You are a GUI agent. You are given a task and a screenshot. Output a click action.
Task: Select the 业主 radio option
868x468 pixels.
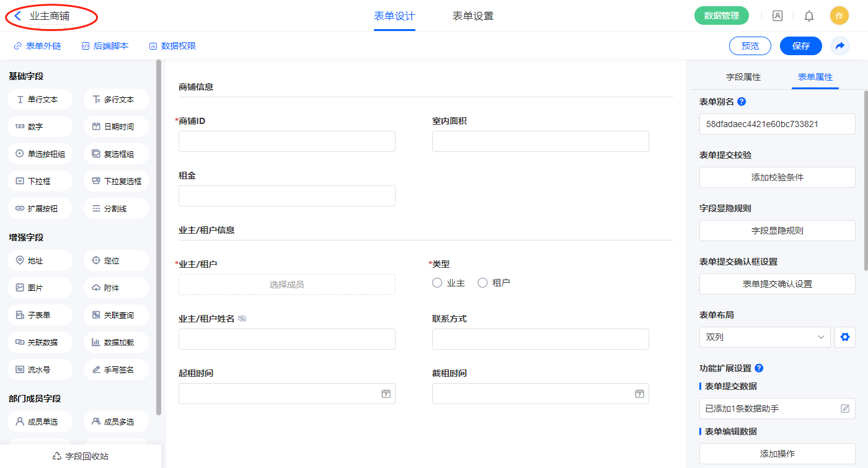coord(437,283)
